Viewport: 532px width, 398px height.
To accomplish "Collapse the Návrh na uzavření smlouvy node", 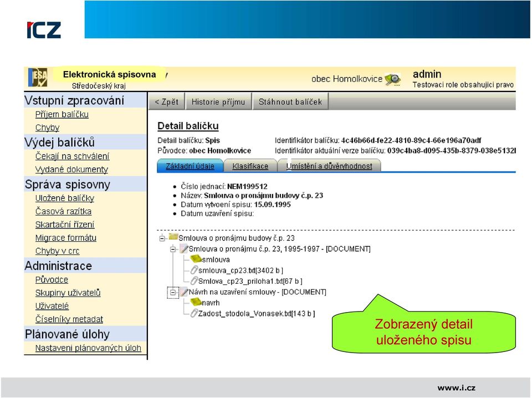I will (173, 292).
